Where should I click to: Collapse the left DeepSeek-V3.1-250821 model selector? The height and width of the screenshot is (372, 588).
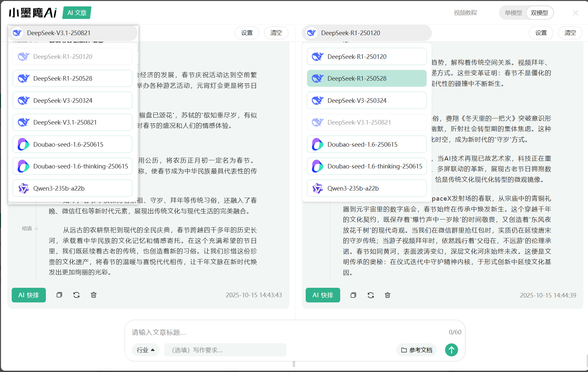pyautogui.click(x=73, y=33)
